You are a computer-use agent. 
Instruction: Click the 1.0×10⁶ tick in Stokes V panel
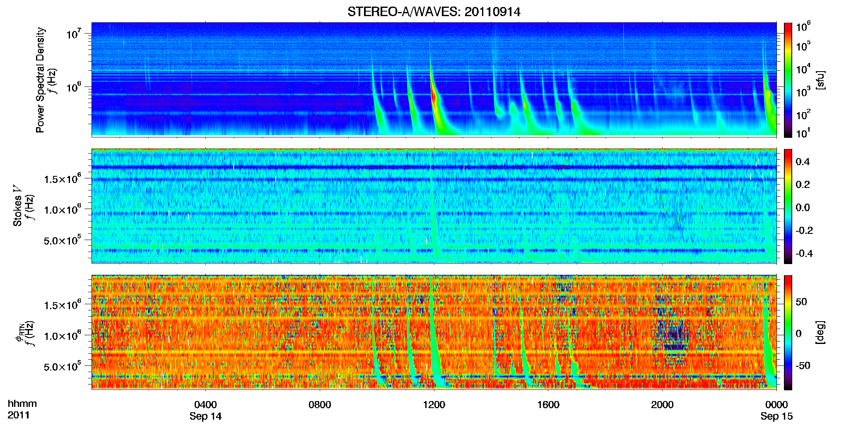pos(62,209)
